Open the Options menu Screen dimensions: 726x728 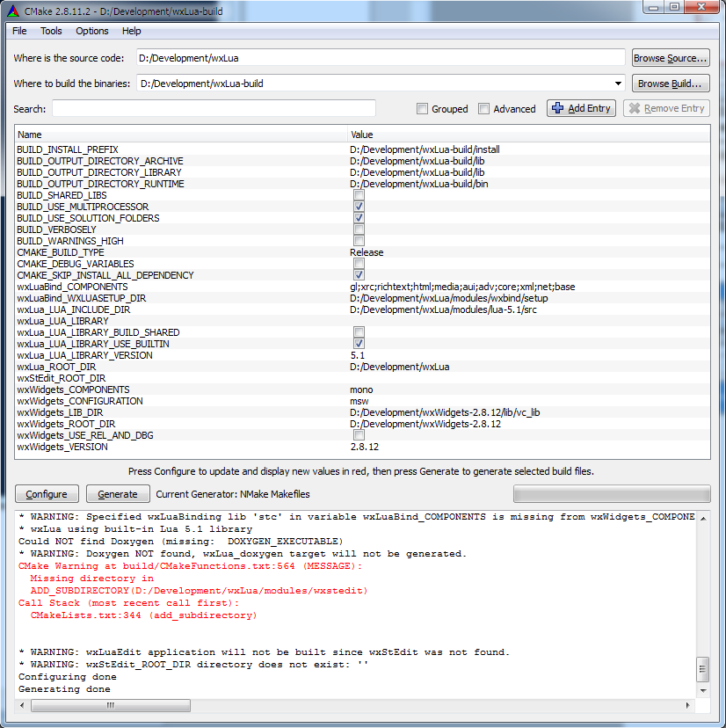(x=92, y=31)
